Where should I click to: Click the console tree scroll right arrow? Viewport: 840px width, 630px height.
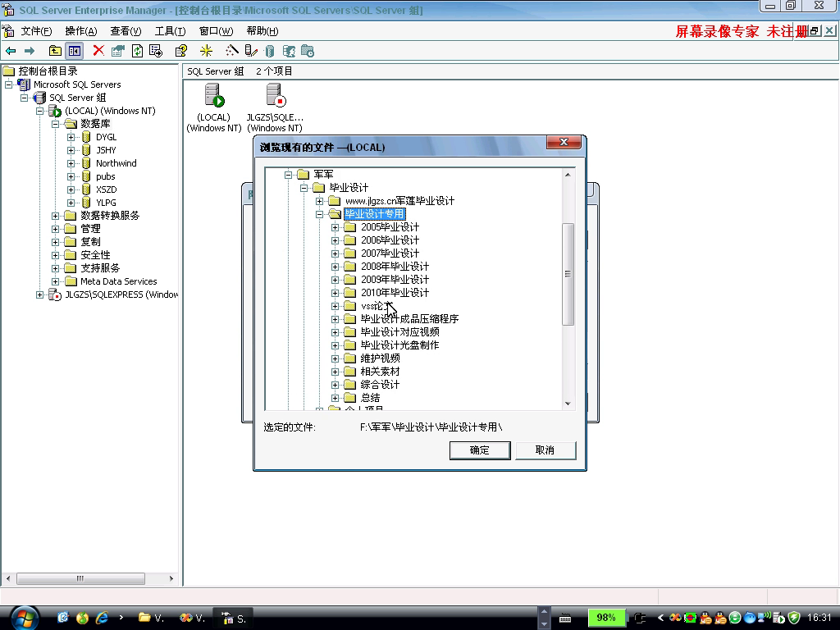(171, 578)
